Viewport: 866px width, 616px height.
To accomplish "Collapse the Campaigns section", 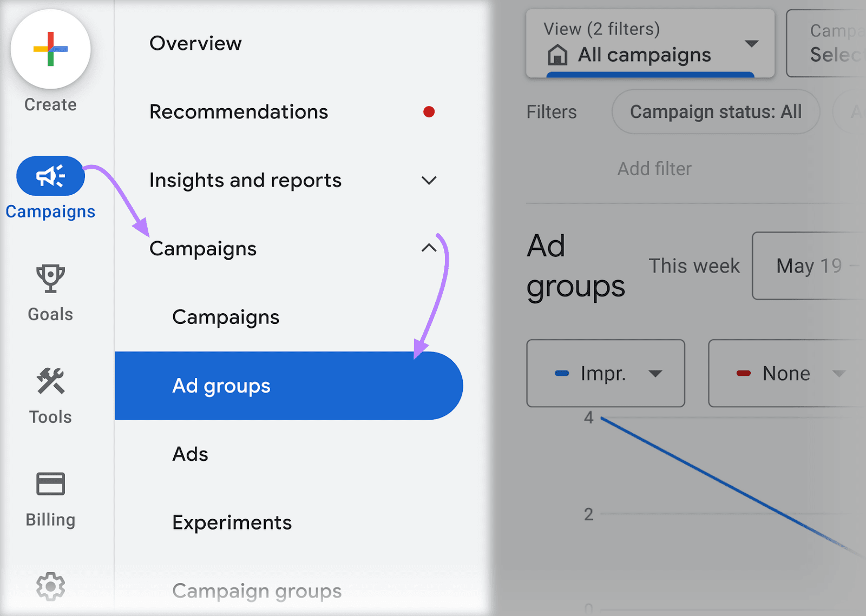I will (429, 248).
